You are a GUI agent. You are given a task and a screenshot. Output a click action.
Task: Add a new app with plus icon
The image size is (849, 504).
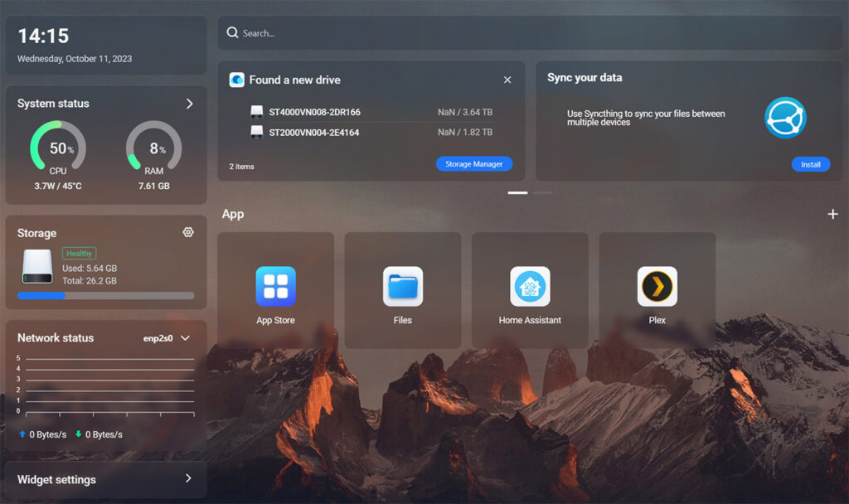click(x=832, y=214)
